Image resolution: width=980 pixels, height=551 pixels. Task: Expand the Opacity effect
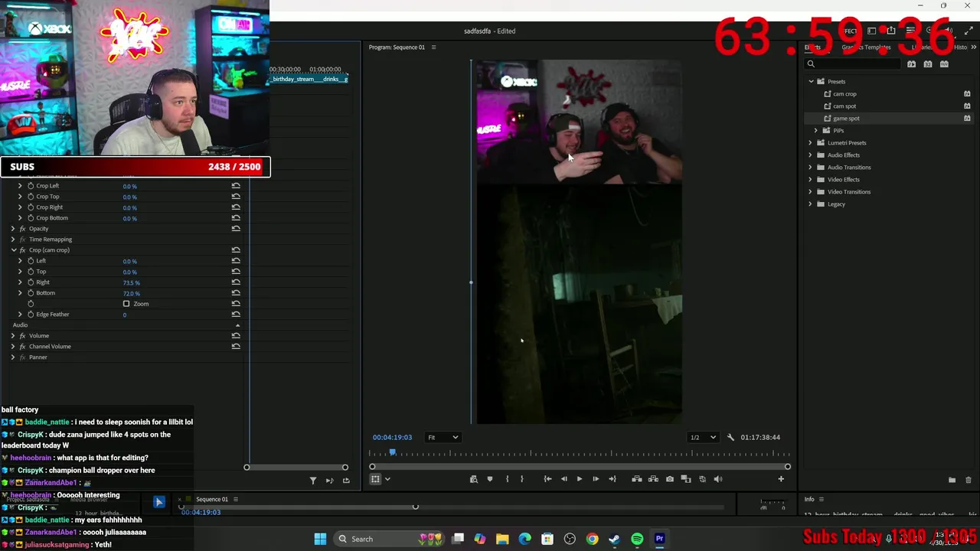coord(13,229)
